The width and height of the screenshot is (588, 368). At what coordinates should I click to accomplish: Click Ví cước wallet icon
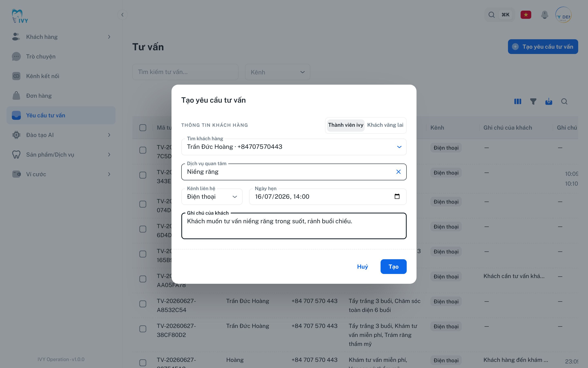pos(16,174)
